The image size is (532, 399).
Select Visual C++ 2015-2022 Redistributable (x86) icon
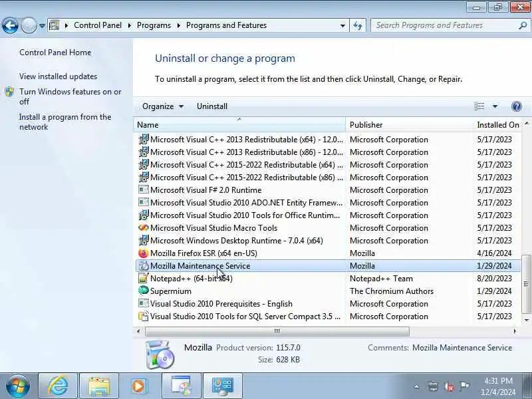[144, 178]
